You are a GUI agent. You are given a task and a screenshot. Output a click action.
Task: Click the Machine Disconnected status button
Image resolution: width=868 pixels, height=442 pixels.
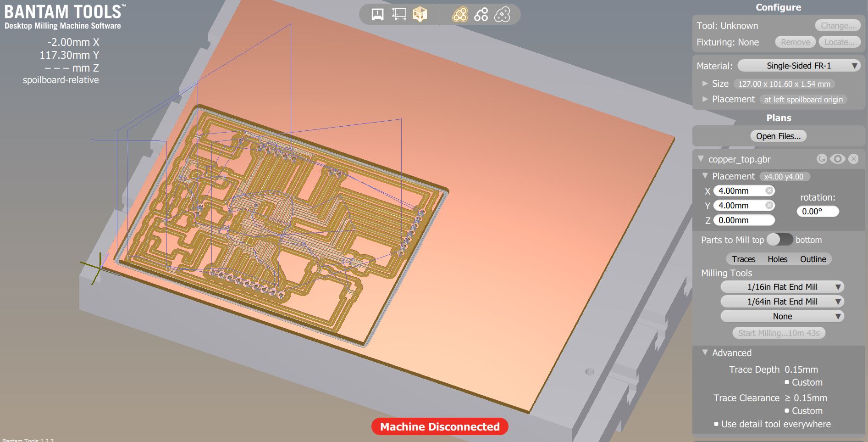pyautogui.click(x=440, y=426)
